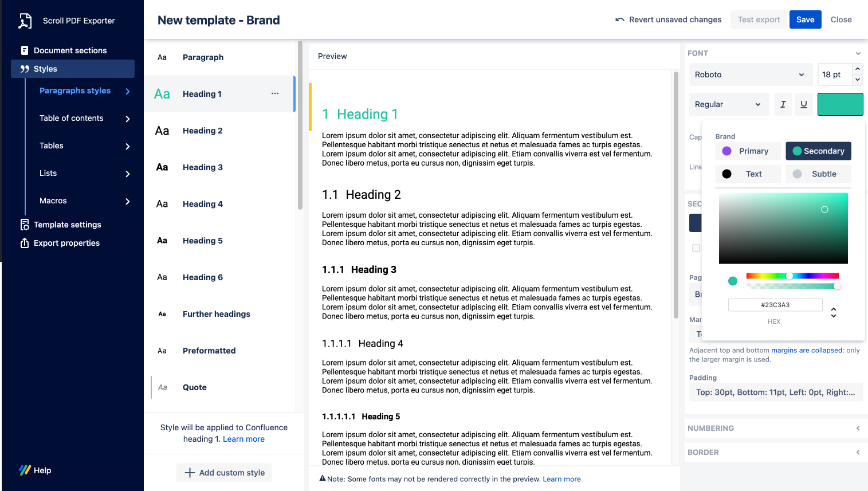Click Add custom style button

[x=224, y=473]
